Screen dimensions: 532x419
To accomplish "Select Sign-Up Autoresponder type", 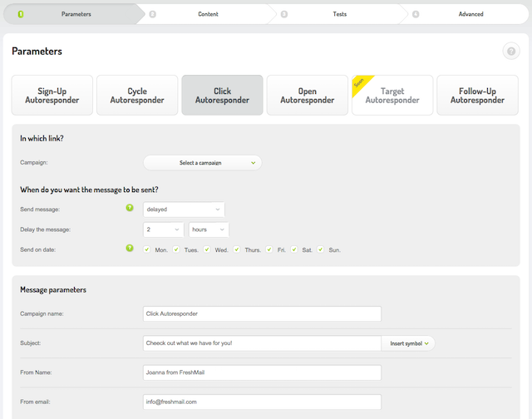I will (x=52, y=96).
